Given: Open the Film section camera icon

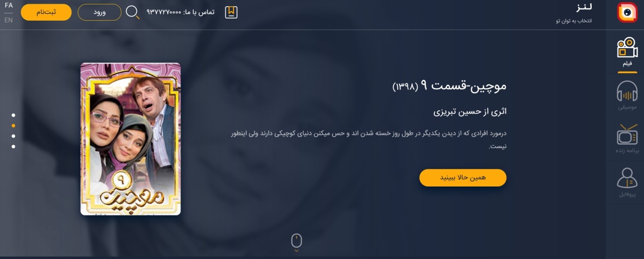Looking at the screenshot, I should click(x=627, y=47).
